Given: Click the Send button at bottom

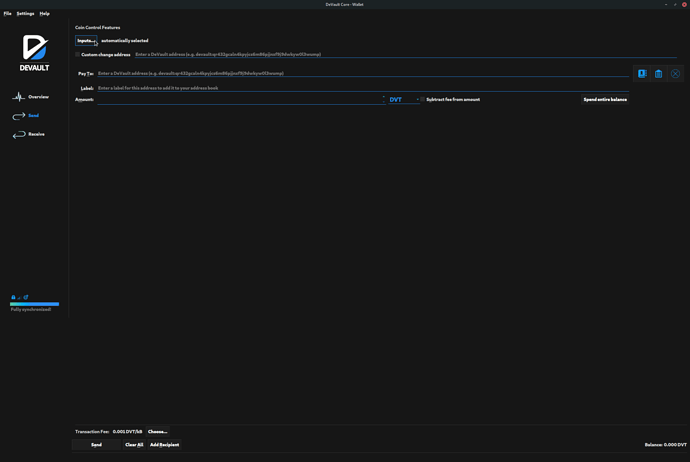Looking at the screenshot, I should coord(96,445).
